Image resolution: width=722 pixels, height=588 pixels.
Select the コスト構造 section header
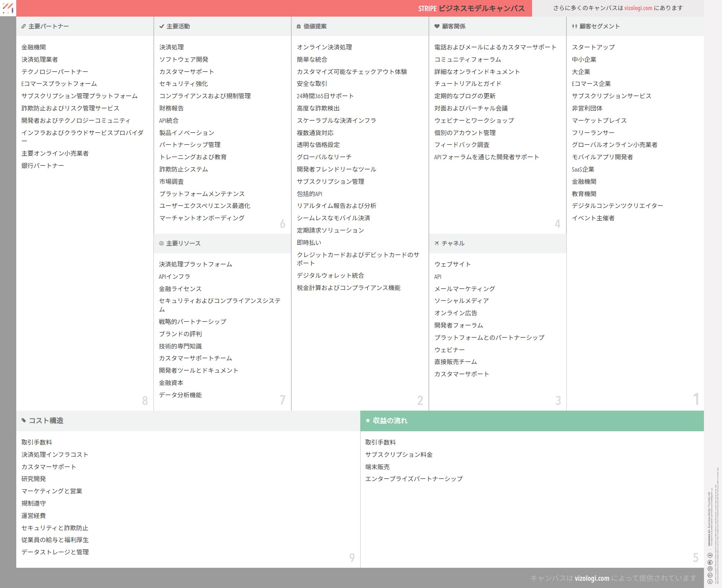pos(46,420)
